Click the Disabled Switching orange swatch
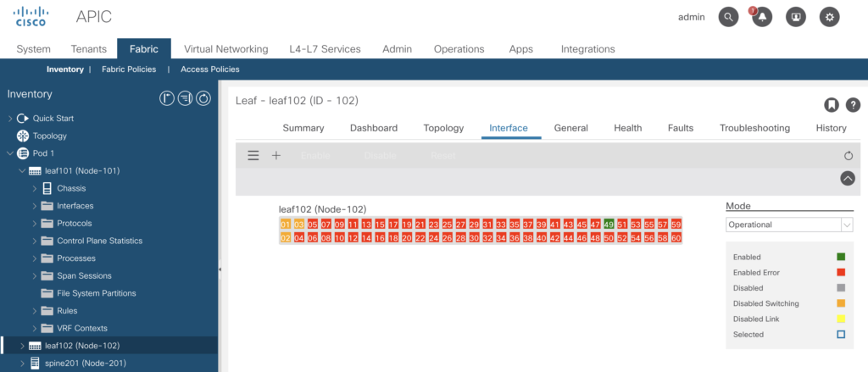The image size is (868, 372). 841,303
